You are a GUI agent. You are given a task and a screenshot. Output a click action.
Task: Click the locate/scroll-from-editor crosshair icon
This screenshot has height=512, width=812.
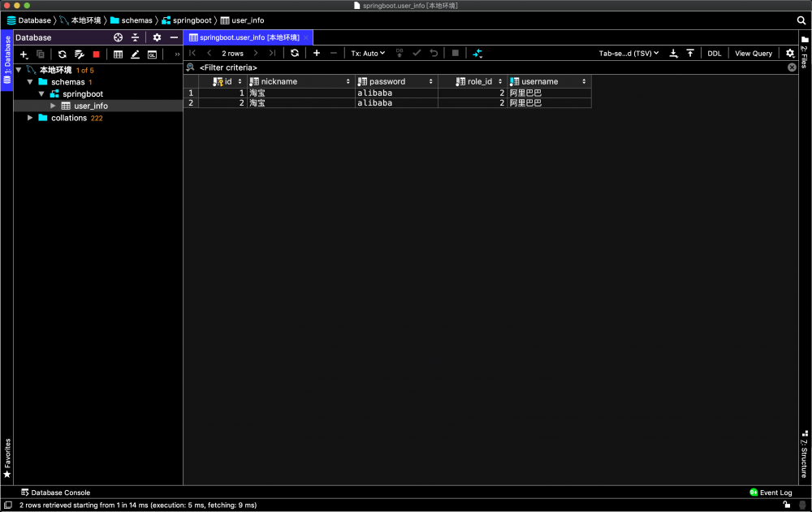[x=118, y=37]
